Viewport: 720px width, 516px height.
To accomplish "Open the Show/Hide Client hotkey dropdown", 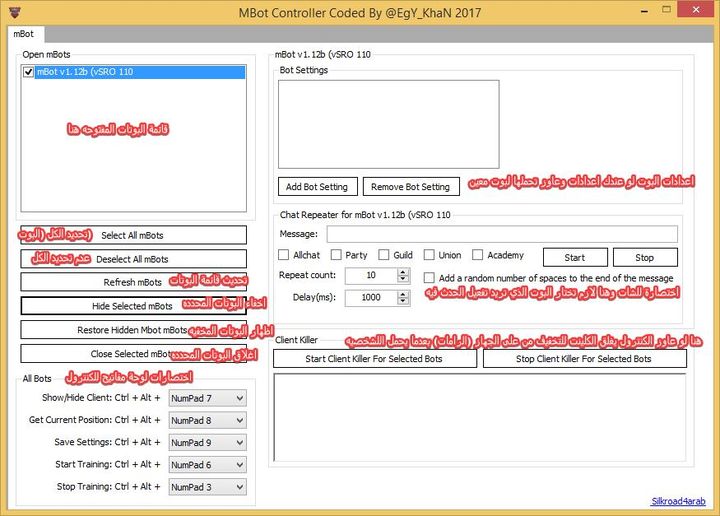I will (x=208, y=398).
